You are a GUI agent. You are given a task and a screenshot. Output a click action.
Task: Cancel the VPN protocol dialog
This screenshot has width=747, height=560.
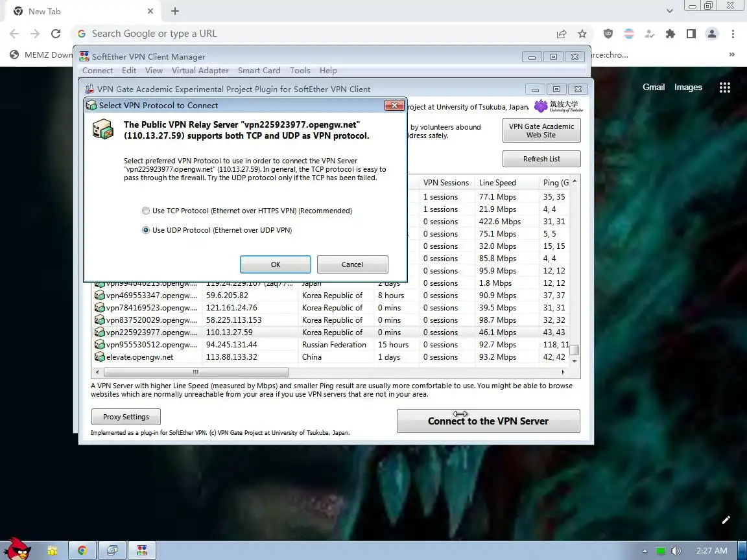[353, 264]
